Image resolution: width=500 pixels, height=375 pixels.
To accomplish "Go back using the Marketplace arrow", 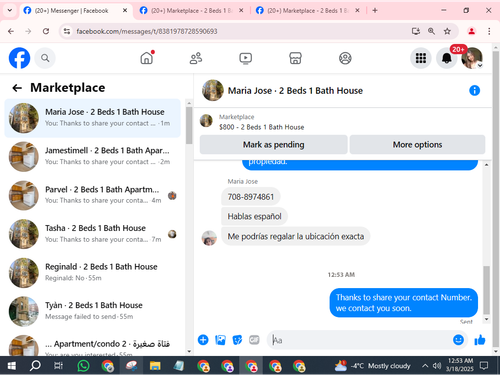I will point(17,88).
